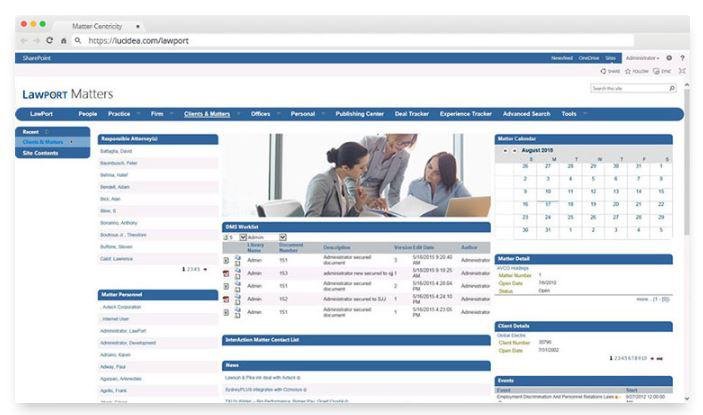Select Advanced Search in navigation bar
The image size is (703, 415).
[526, 114]
